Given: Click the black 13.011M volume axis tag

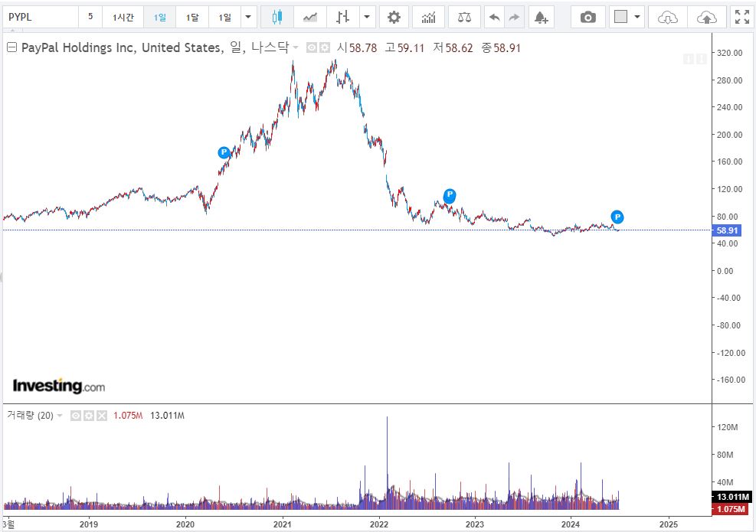Looking at the screenshot, I should pyautogui.click(x=732, y=497).
